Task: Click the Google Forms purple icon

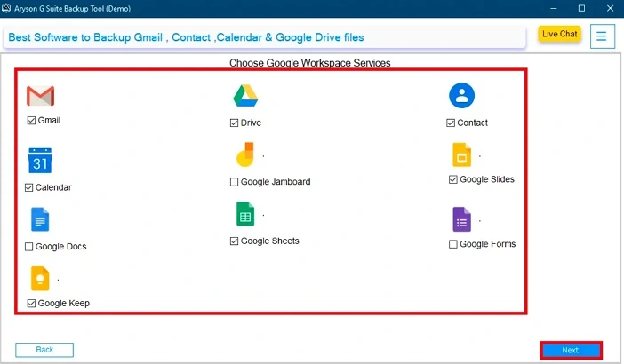Action: [x=460, y=218]
